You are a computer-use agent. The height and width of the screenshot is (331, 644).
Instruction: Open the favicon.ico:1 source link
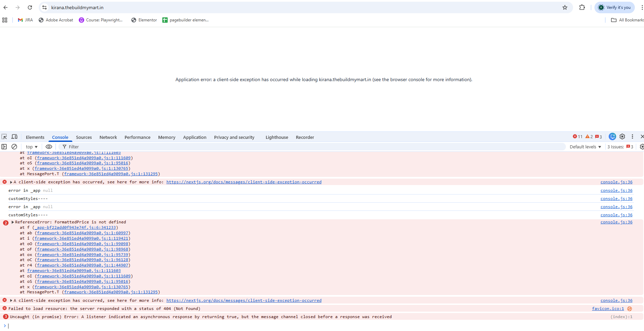click(608, 309)
